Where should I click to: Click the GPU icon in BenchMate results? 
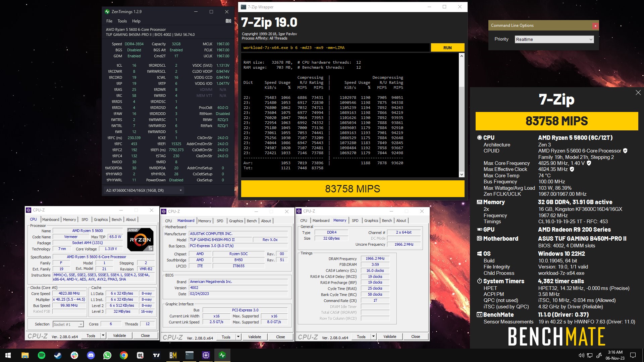click(480, 230)
